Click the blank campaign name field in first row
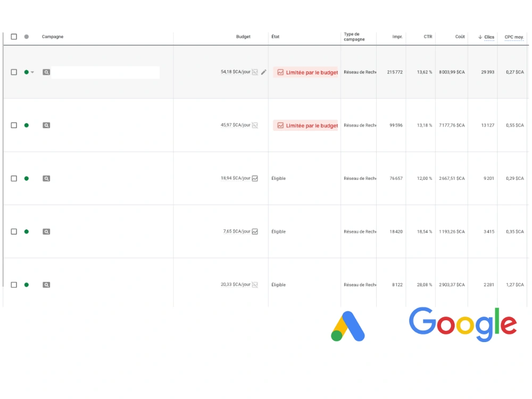This screenshot has height=399, width=532. [105, 72]
